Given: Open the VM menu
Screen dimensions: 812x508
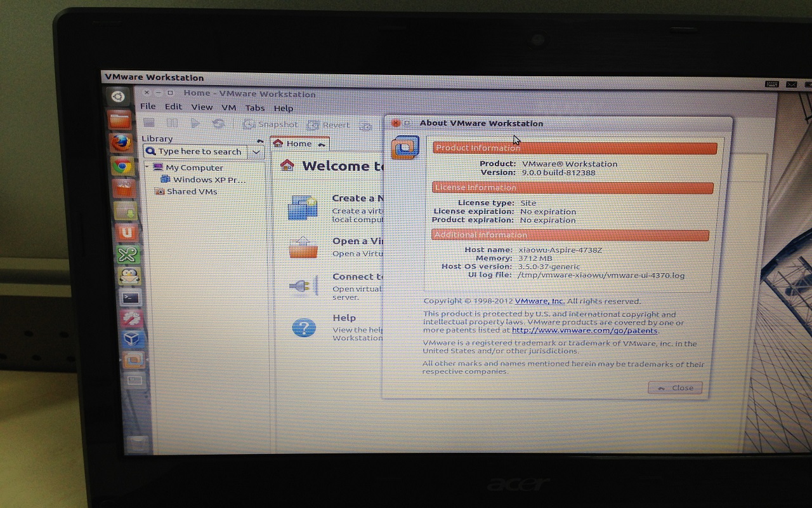Looking at the screenshot, I should pyautogui.click(x=228, y=108).
